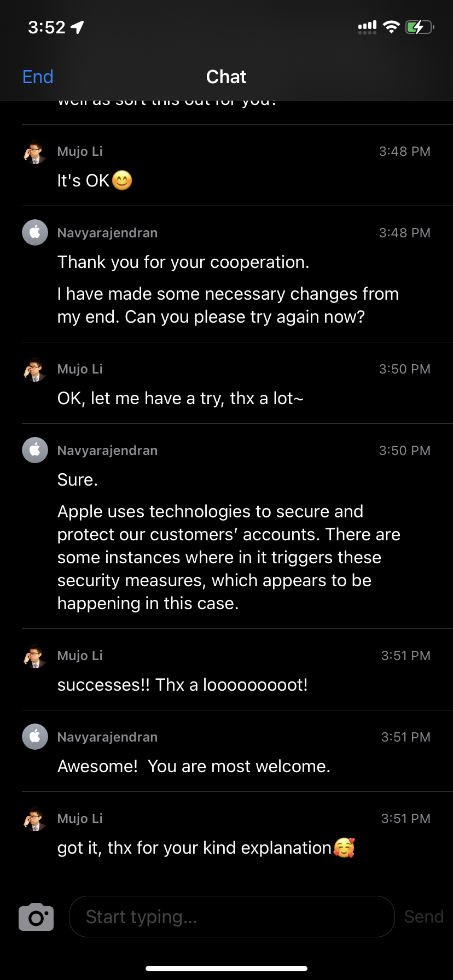453x980 pixels.
Task: Tap the cellular signal bars icon
Action: click(x=367, y=27)
